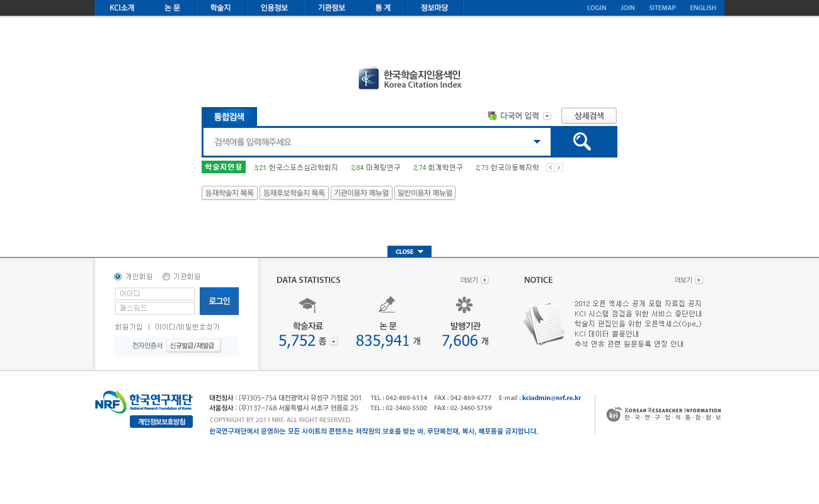Viewport: 819px width, 504px height.
Task: Select the 개인회원 radio button
Action: [118, 277]
